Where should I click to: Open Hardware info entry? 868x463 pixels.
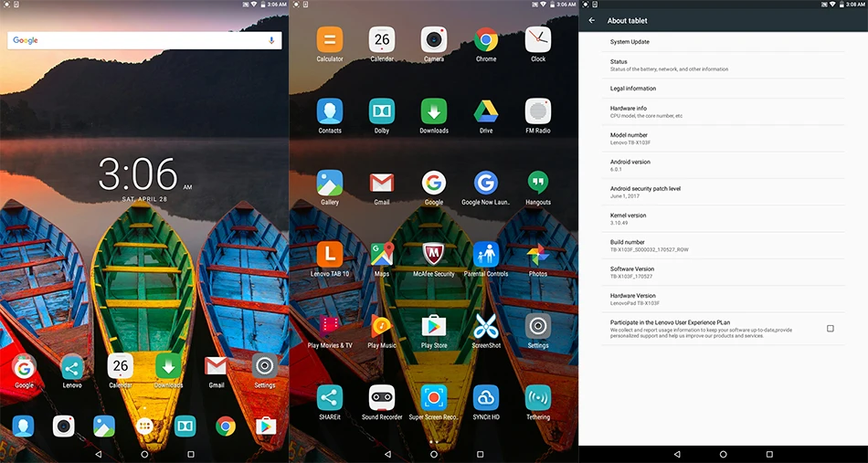pyautogui.click(x=723, y=111)
